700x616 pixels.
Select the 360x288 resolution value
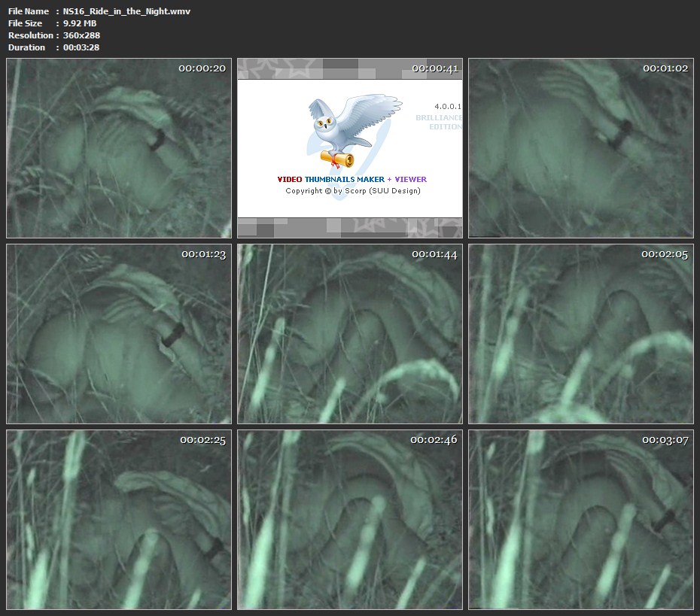[x=81, y=35]
